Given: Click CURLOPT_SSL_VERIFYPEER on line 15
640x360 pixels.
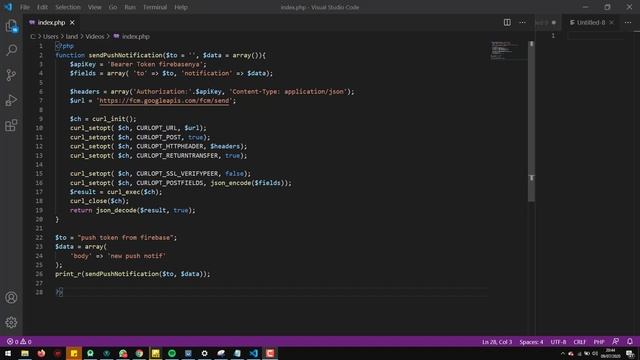Looking at the screenshot, I should click(177, 174).
